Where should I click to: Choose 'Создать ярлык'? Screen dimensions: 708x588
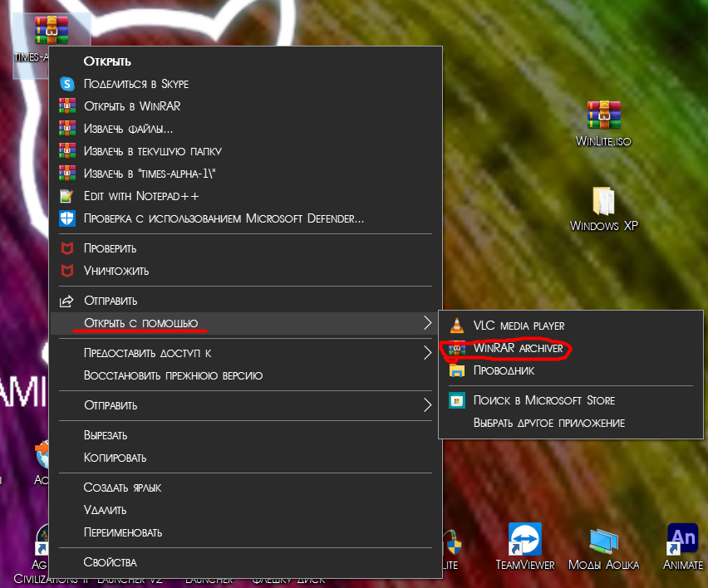coord(246,488)
